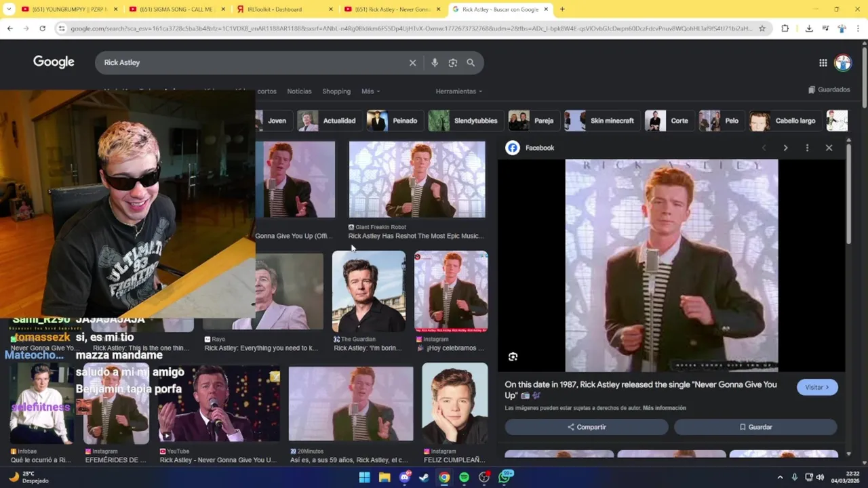Image resolution: width=868 pixels, height=488 pixels.
Task: Open Discord from taskbar
Action: tap(405, 477)
